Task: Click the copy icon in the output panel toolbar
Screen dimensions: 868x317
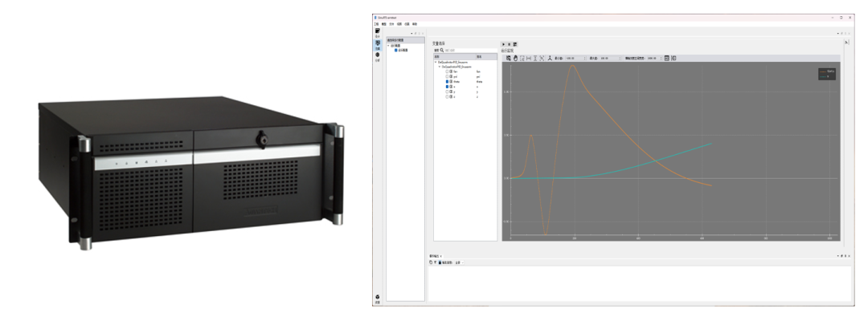Action: [x=431, y=262]
